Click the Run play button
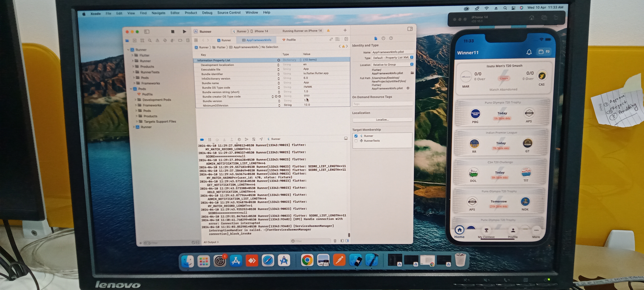Screen dimensions: 644x290 coord(184,32)
